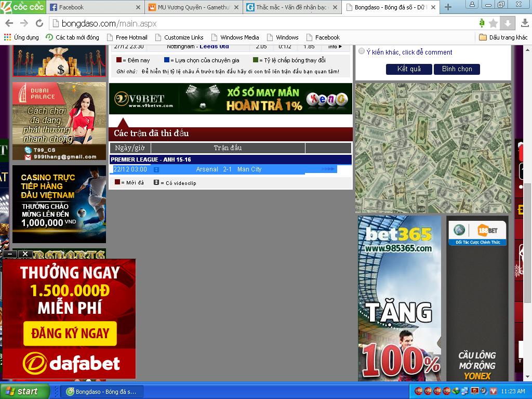Click the 188BET advertisement
Image resolution: width=532 pixels, height=399 pixels.
[477, 299]
